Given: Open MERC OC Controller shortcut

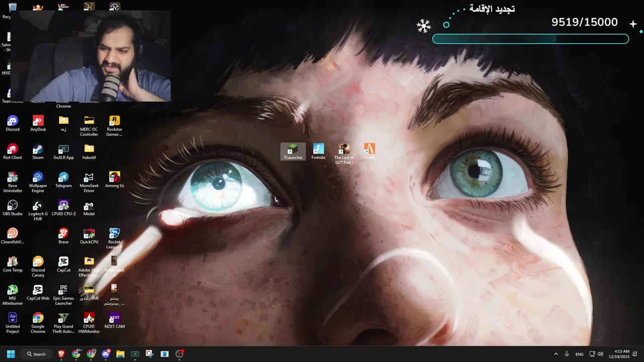Looking at the screenshot, I should (x=89, y=126).
